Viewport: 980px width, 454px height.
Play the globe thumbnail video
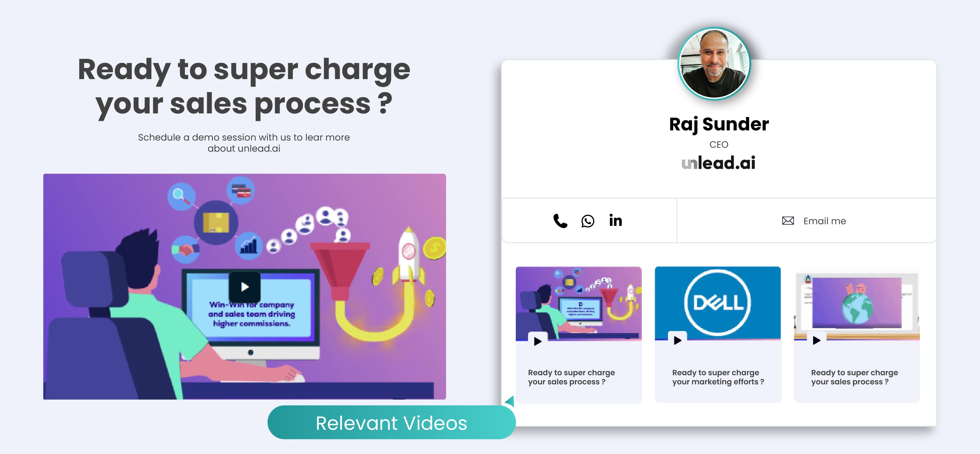(816, 340)
